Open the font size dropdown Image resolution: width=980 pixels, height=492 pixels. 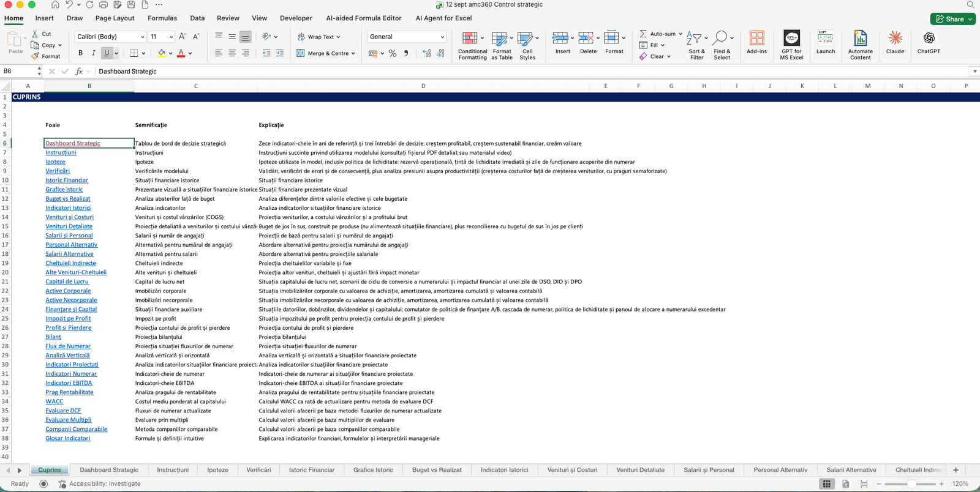[x=171, y=37]
